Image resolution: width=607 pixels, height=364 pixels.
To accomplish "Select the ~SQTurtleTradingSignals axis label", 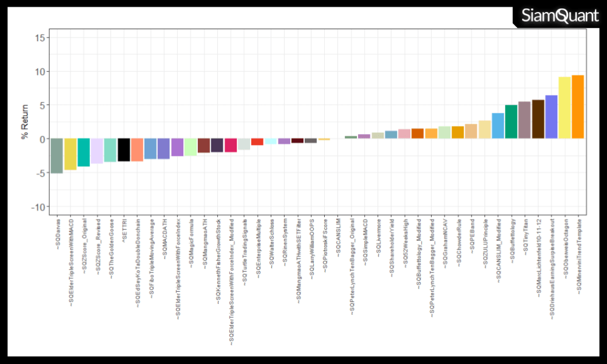I will (245, 249).
